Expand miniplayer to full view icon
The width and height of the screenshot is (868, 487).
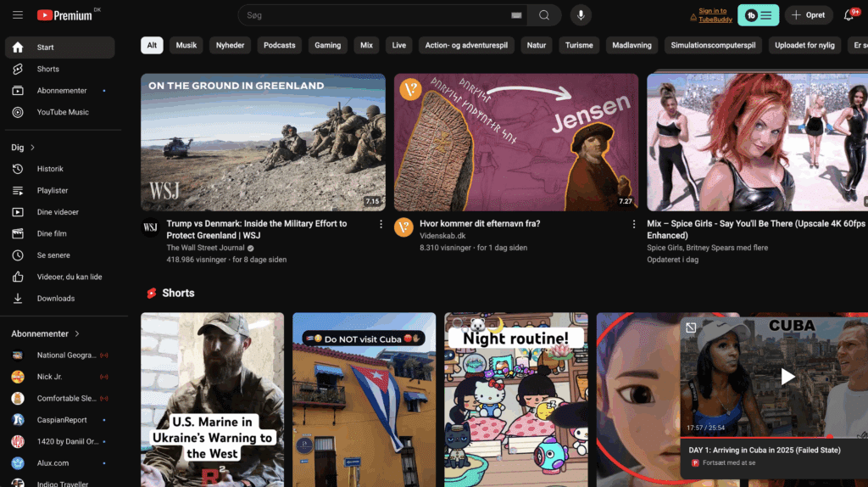tap(691, 328)
